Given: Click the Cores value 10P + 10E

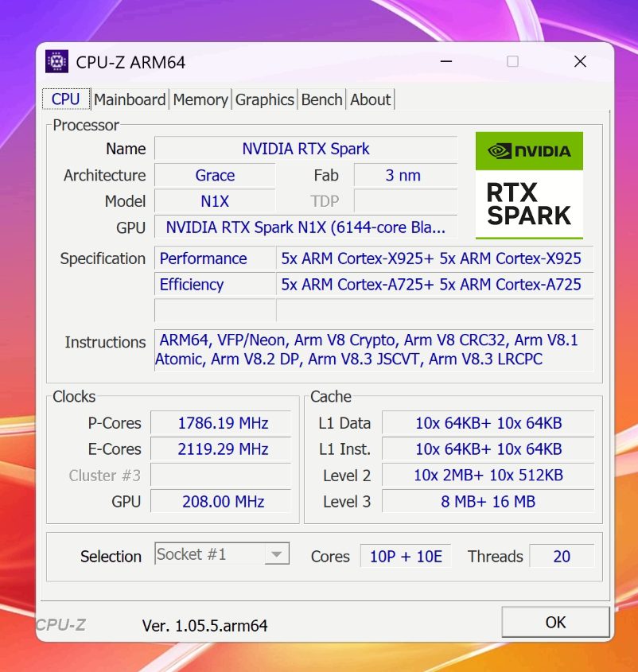Looking at the screenshot, I should point(406,556).
